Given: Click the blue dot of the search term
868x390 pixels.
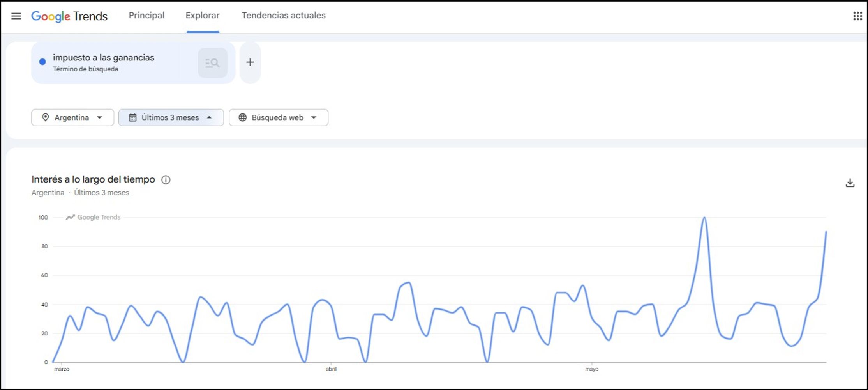Looking at the screenshot, I should click(x=43, y=62).
